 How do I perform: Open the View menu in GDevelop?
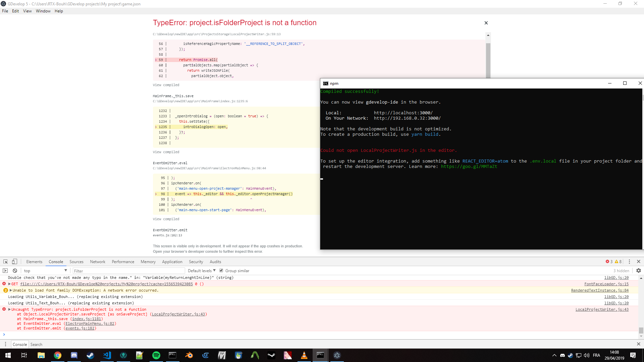27,11
